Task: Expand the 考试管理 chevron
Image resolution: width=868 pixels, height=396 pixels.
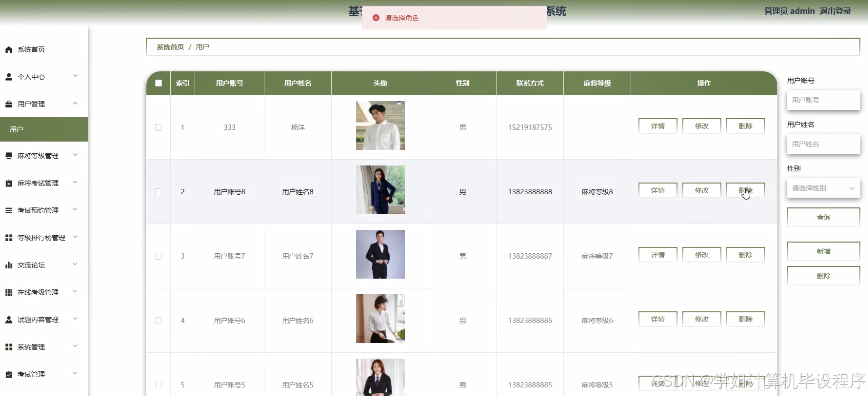Action: [75, 373]
